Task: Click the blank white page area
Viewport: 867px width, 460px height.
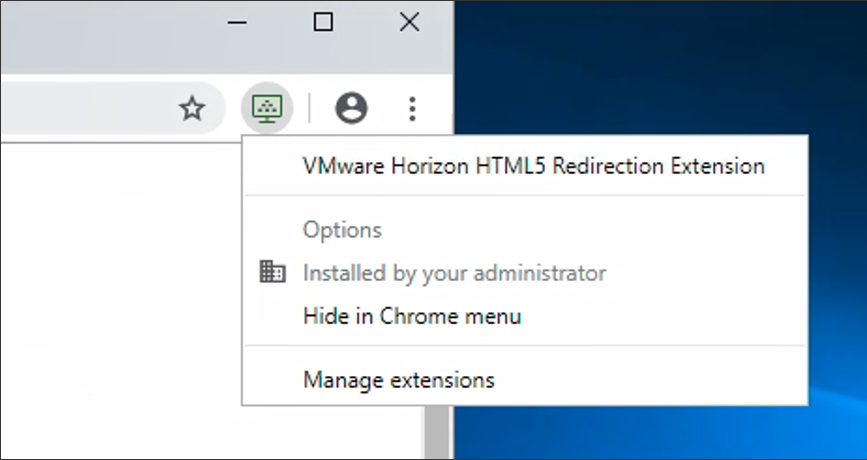Action: tap(120, 300)
